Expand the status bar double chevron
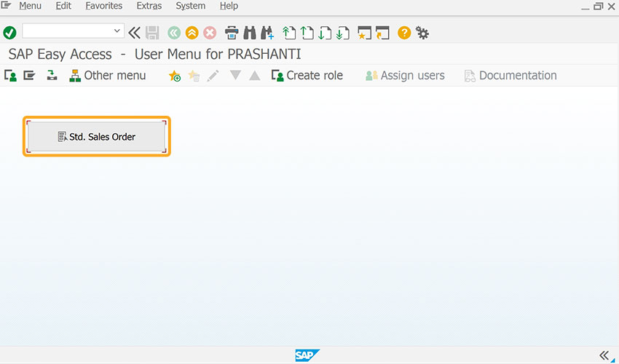 604,355
